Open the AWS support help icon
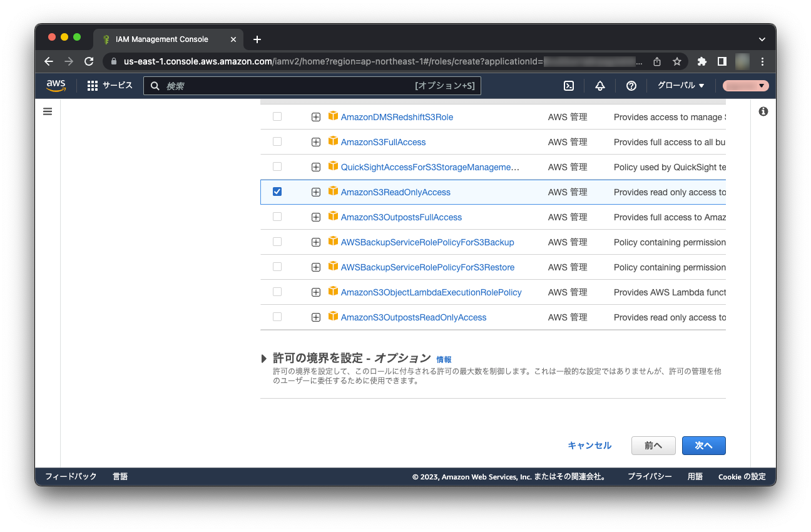The width and height of the screenshot is (811, 532). click(631, 86)
